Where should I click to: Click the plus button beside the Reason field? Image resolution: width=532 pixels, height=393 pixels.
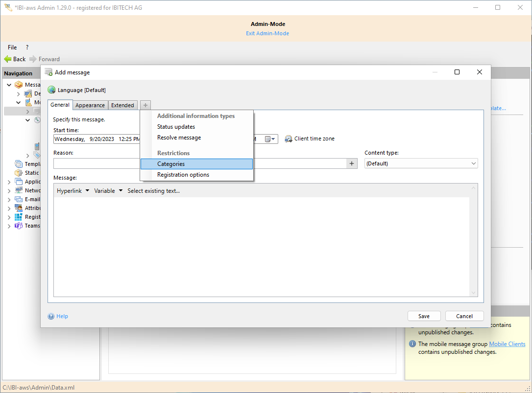click(352, 163)
